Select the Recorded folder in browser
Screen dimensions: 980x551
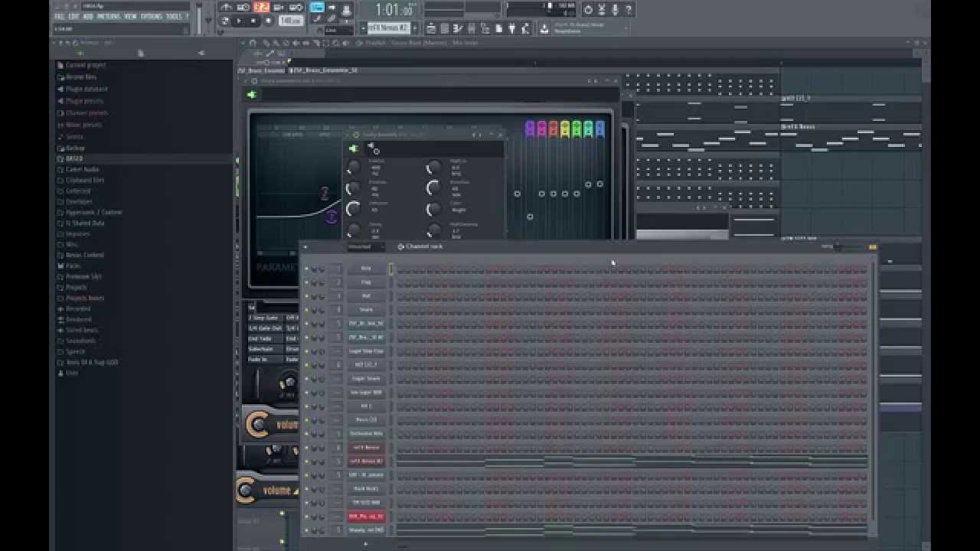78,308
